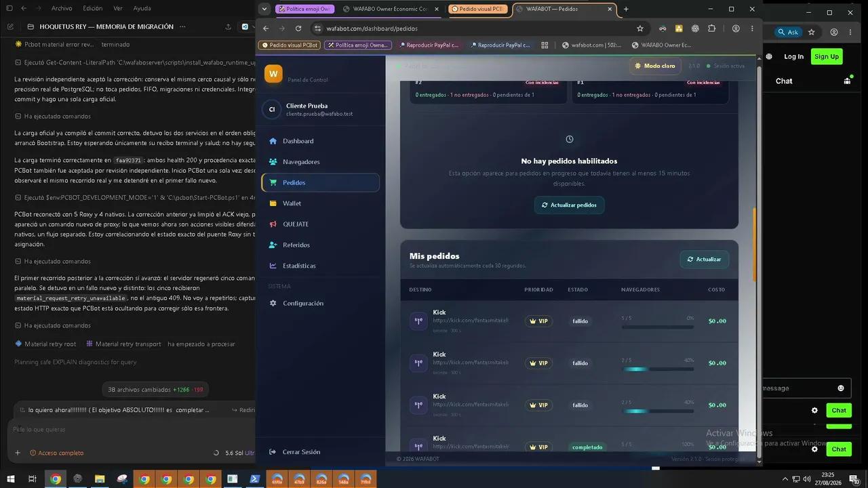Click the first 40% progress bar
868x488 pixels.
point(657,369)
